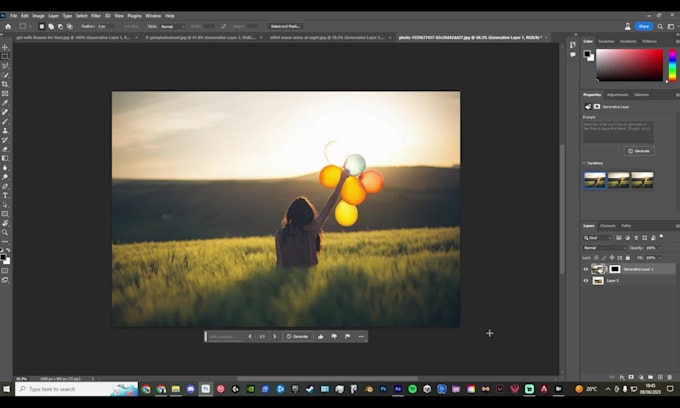Click the Prompt text box in Properties
Viewport: 680px width, 408px height.
click(x=618, y=132)
